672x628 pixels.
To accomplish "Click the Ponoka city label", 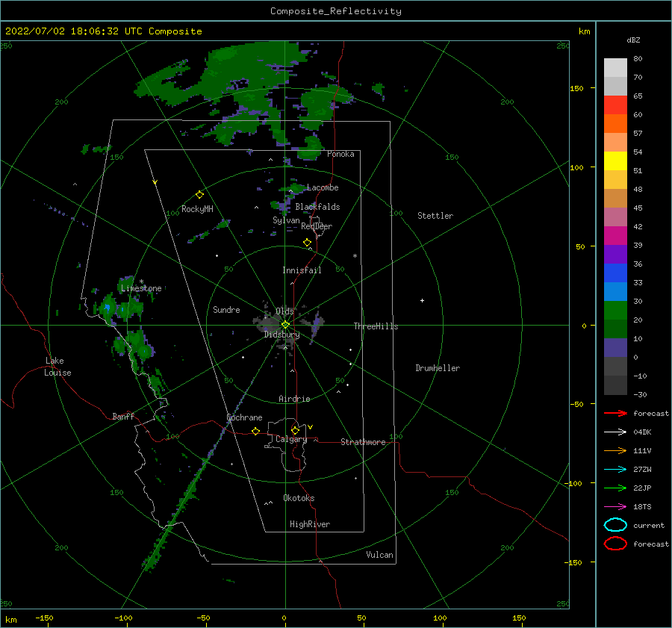I will coord(340,154).
